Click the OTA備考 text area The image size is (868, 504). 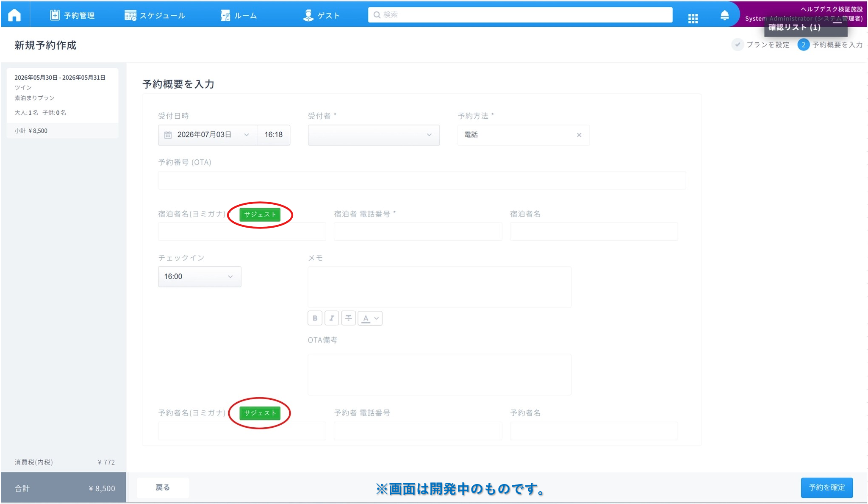(x=439, y=375)
